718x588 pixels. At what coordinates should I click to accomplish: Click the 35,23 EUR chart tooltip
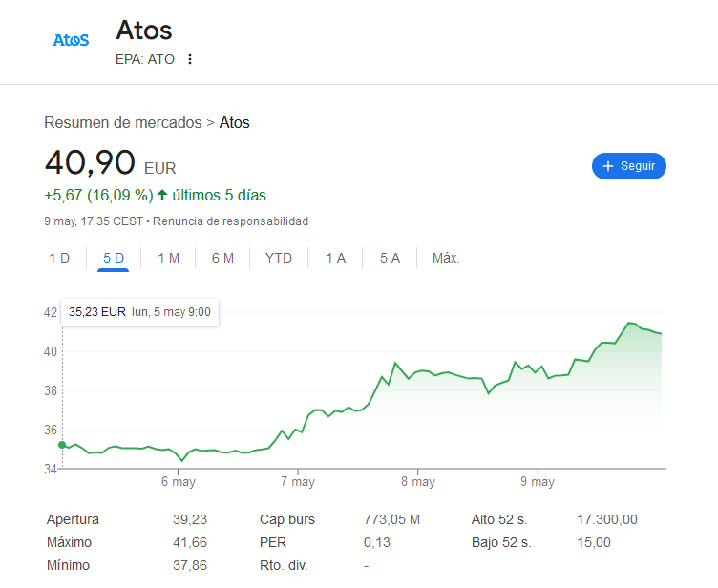tap(139, 312)
